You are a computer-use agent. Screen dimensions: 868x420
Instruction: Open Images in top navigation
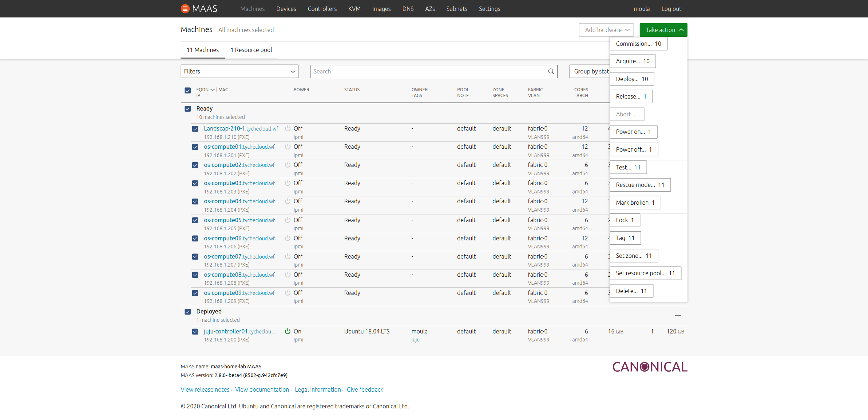tap(381, 9)
